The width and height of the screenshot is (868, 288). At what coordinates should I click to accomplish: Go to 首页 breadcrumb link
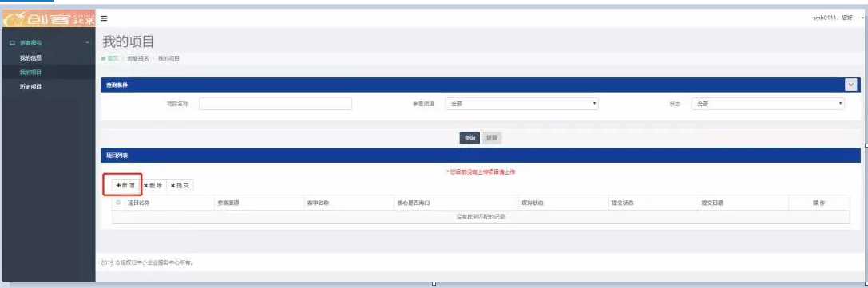pyautogui.click(x=113, y=58)
